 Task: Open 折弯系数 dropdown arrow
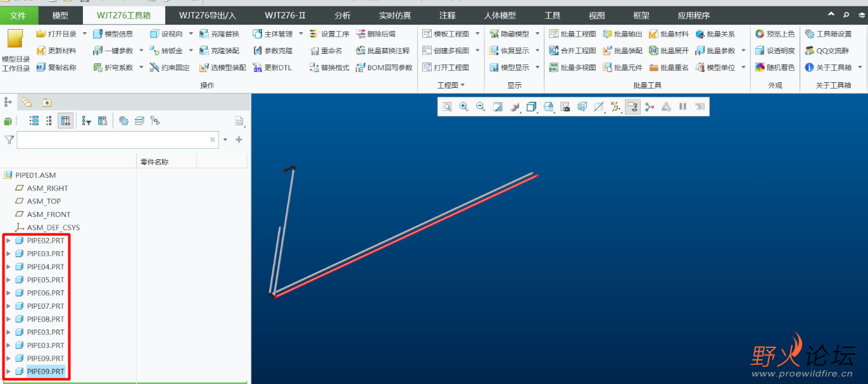(x=141, y=67)
